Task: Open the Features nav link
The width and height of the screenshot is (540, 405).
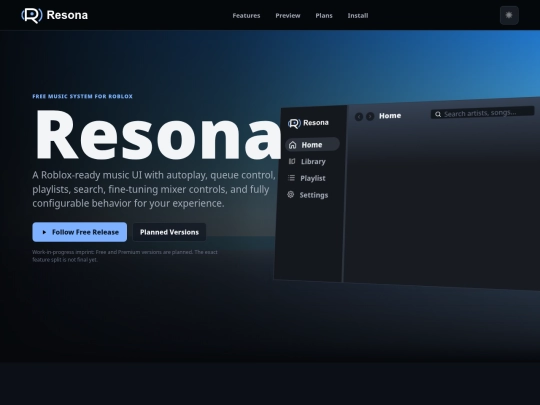Action: pyautogui.click(x=246, y=15)
